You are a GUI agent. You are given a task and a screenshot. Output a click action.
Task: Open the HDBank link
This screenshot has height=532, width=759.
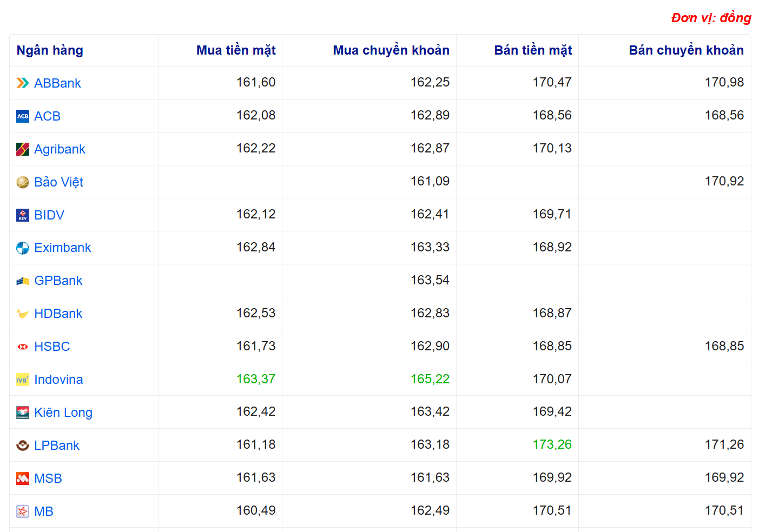tap(58, 314)
